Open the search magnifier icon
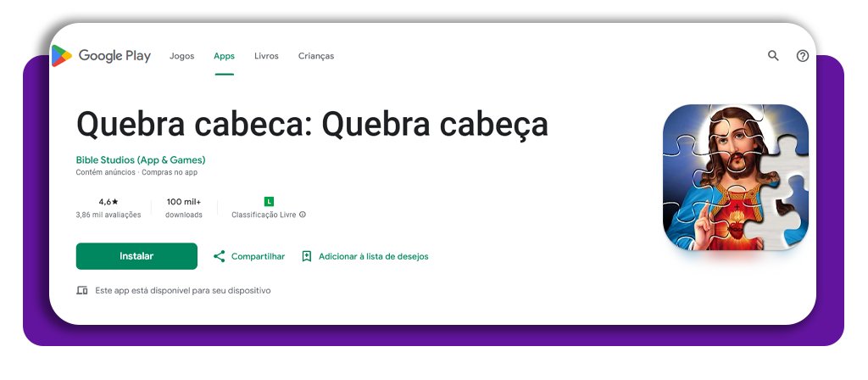The image size is (868, 380). pos(773,55)
